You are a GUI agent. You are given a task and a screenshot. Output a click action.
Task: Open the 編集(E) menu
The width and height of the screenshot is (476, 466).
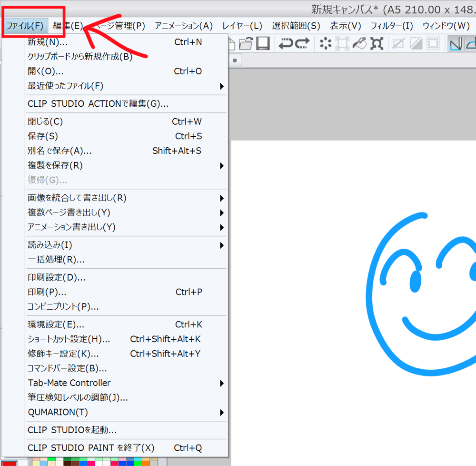(68, 26)
